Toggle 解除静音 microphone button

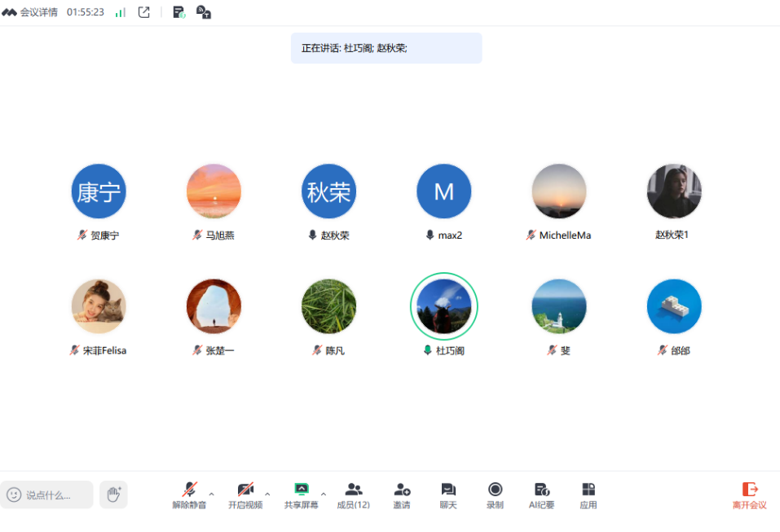pyautogui.click(x=189, y=495)
